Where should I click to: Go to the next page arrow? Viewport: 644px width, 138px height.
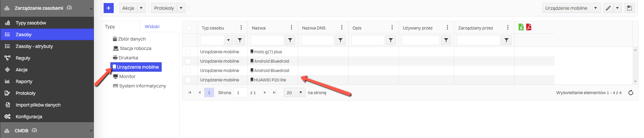tap(265, 93)
